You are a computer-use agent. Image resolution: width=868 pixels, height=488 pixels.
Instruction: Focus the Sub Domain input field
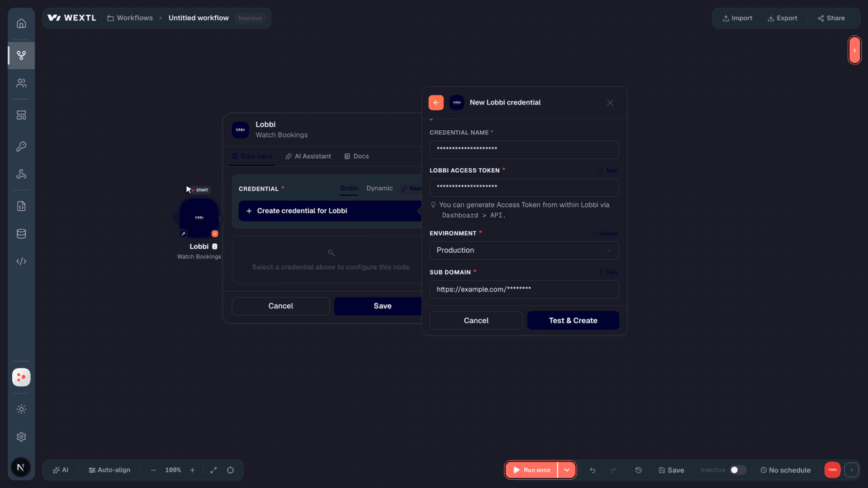524,289
